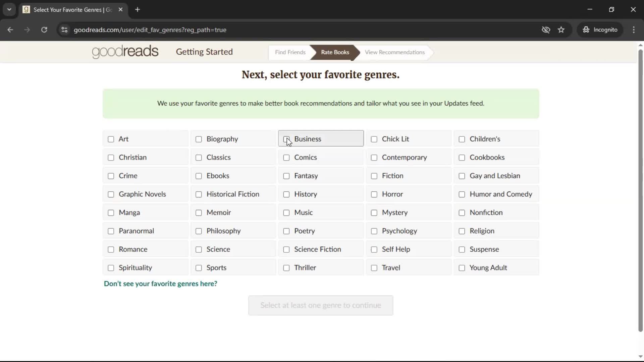Screen dimensions: 644x362
Task: Pick the Young Adult checkbox
Action: click(x=462, y=268)
